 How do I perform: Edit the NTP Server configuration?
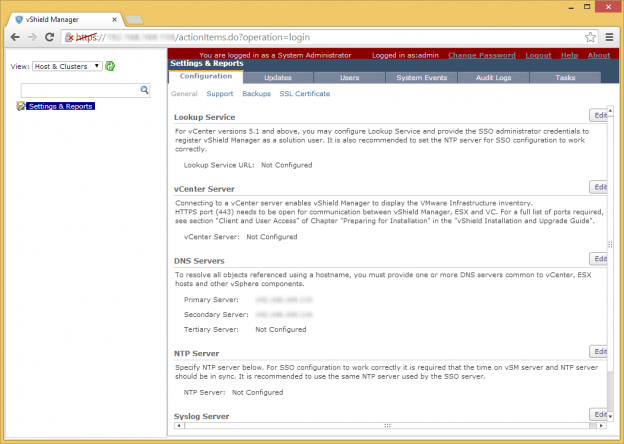[x=600, y=352]
